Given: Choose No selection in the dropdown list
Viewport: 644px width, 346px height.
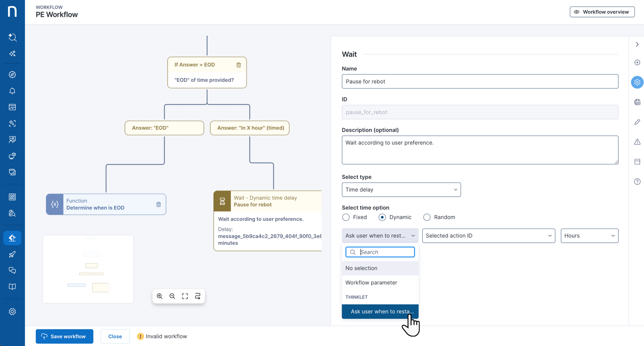Looking at the screenshot, I should tap(361, 268).
